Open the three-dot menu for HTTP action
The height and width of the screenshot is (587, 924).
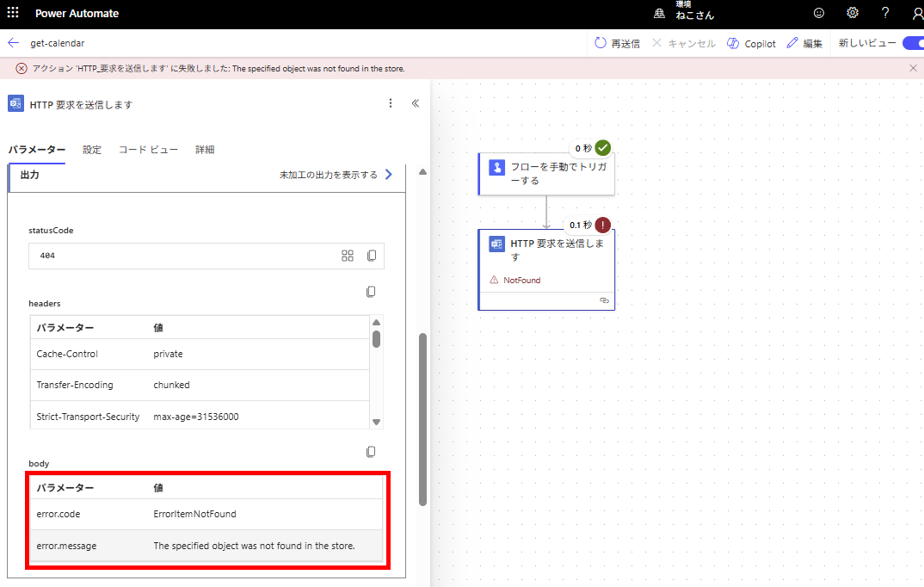[390, 103]
